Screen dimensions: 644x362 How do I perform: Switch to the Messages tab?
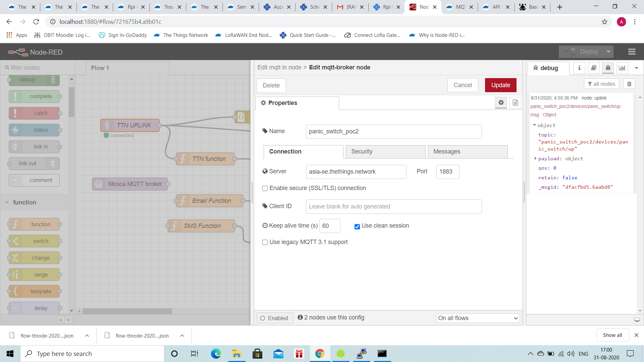(x=468, y=152)
